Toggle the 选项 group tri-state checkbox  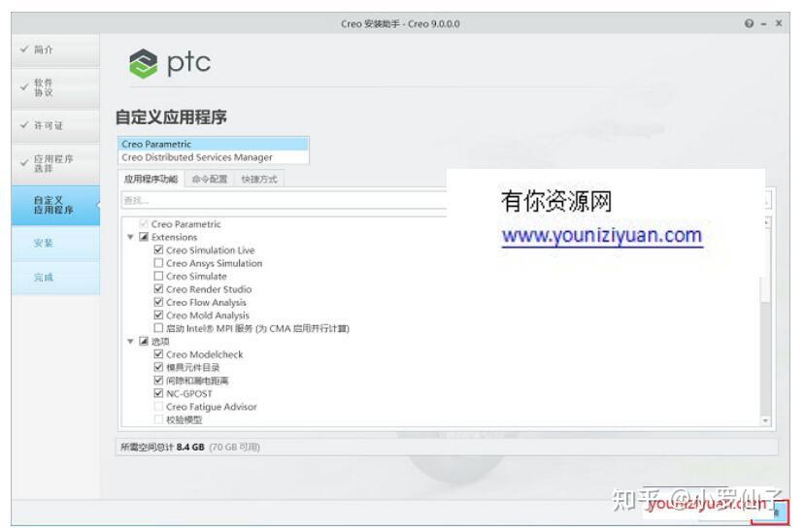click(x=144, y=341)
